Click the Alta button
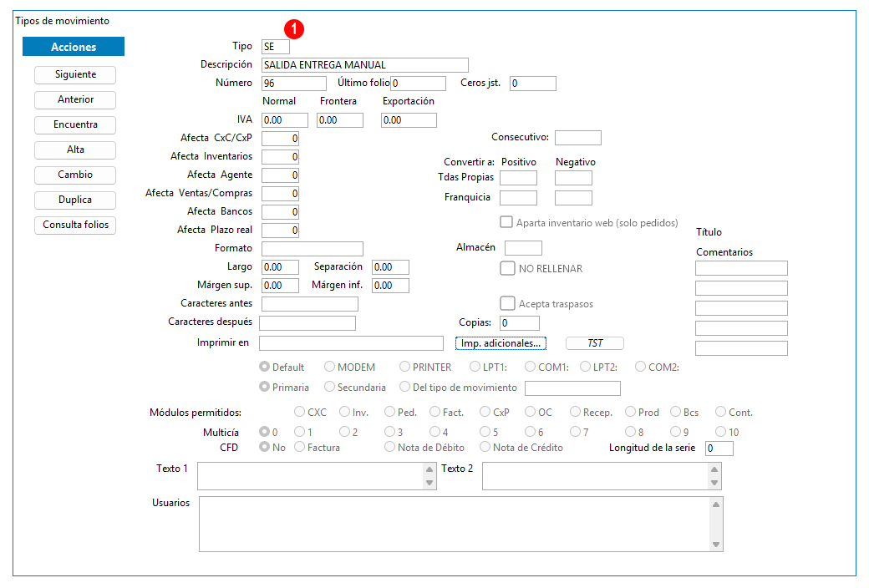Image resolution: width=869 pixels, height=588 pixels. (75, 150)
